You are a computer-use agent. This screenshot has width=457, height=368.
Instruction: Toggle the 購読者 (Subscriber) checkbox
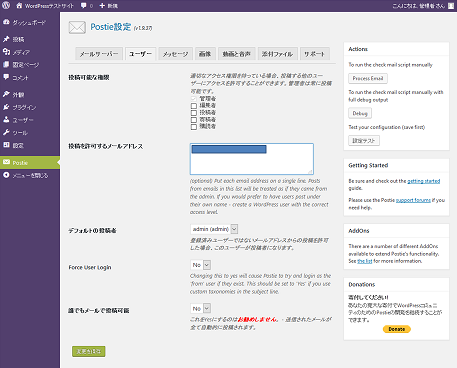point(194,127)
